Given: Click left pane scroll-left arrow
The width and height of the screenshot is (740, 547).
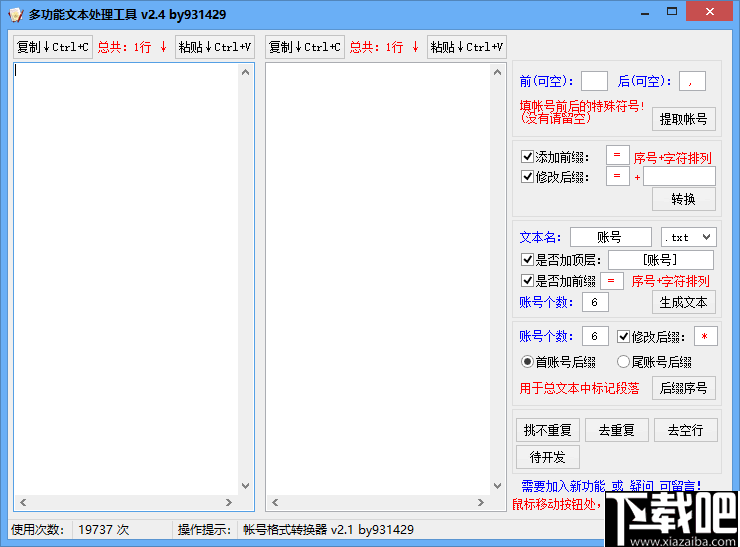Looking at the screenshot, I should [23, 503].
